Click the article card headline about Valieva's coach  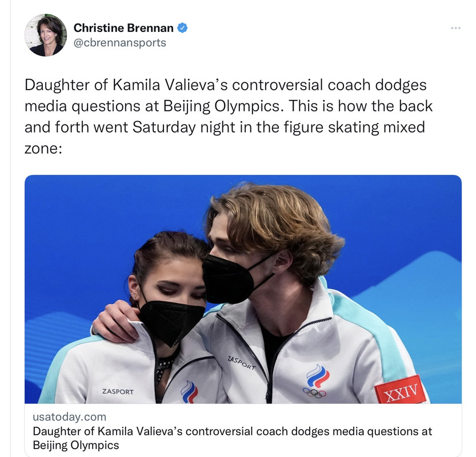pos(232,438)
